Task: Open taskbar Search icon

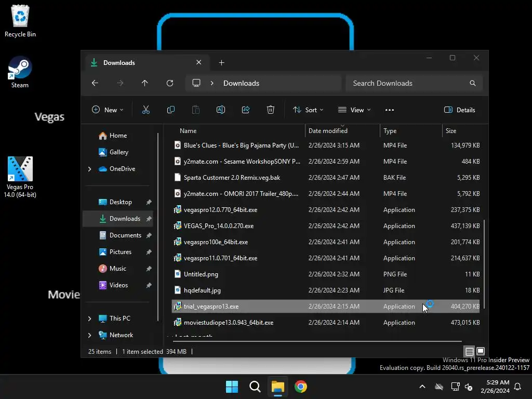Action: [255, 387]
